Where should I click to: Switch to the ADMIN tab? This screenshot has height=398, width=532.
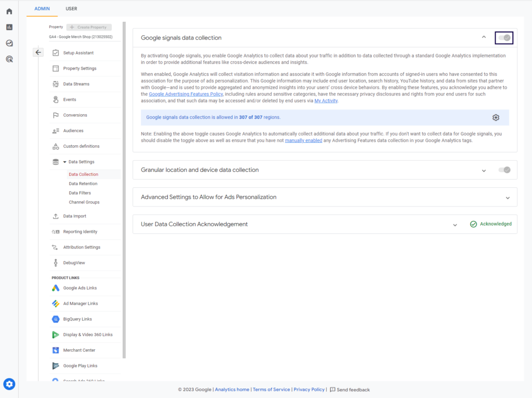[42, 9]
